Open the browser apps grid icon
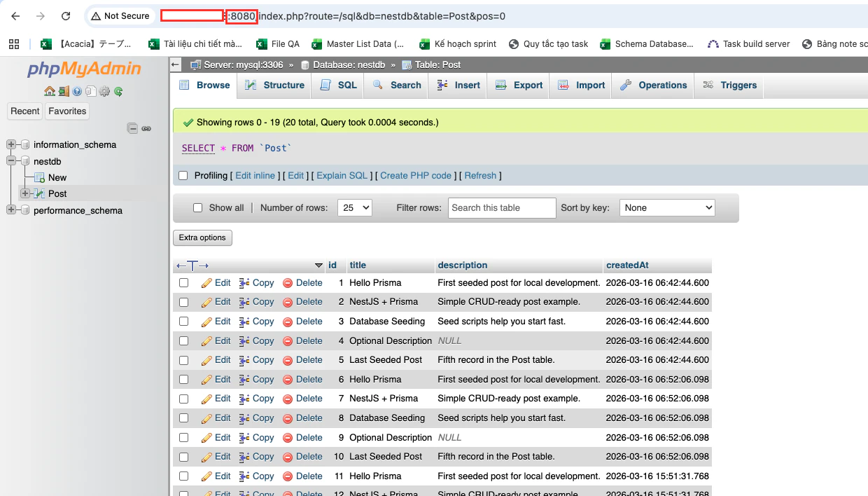This screenshot has height=496, width=868. pyautogui.click(x=13, y=44)
